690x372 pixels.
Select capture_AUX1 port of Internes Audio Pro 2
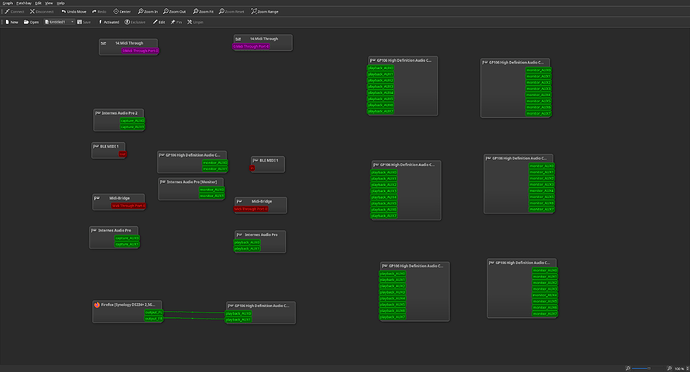[x=132, y=127]
